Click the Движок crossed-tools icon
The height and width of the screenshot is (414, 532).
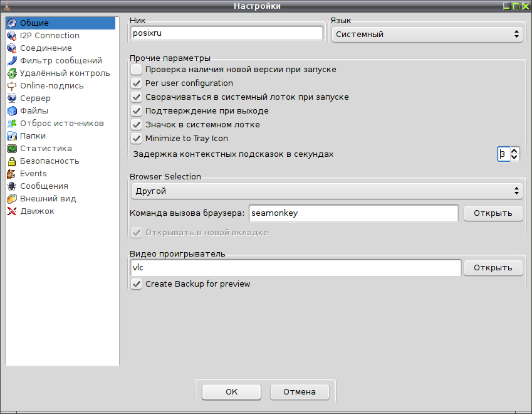pyautogui.click(x=12, y=211)
